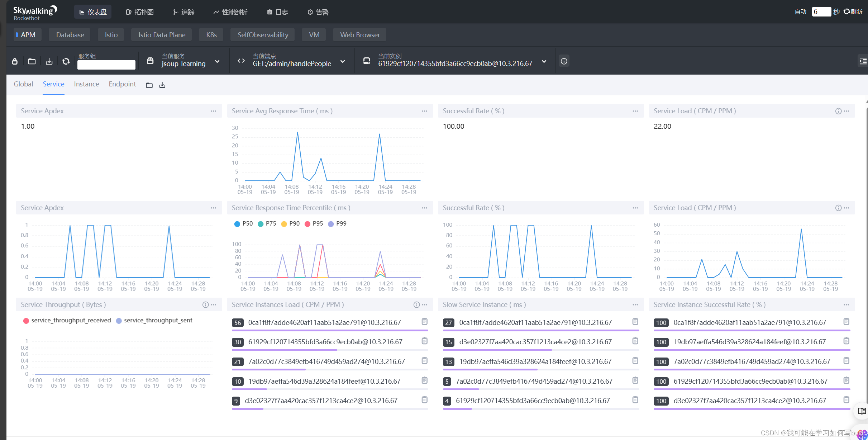Image resolution: width=868 pixels, height=440 pixels.
Task: Click the 服务组 service group input field
Action: click(106, 65)
